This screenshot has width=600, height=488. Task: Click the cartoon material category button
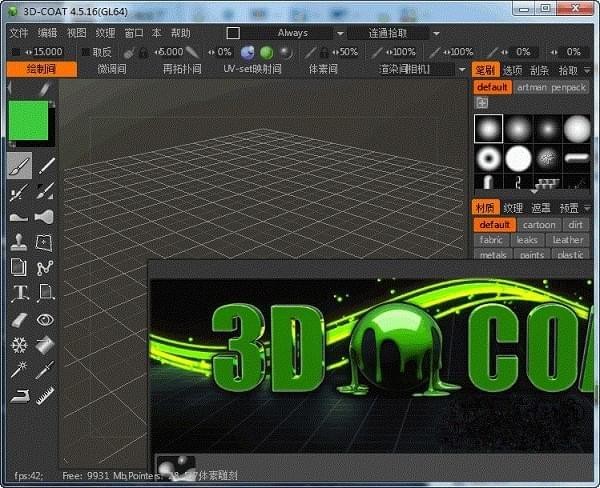540,225
